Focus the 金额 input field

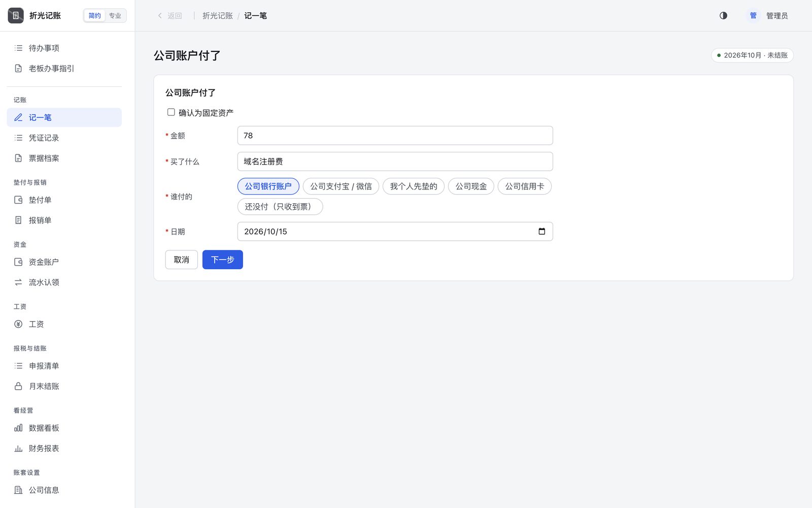point(395,136)
